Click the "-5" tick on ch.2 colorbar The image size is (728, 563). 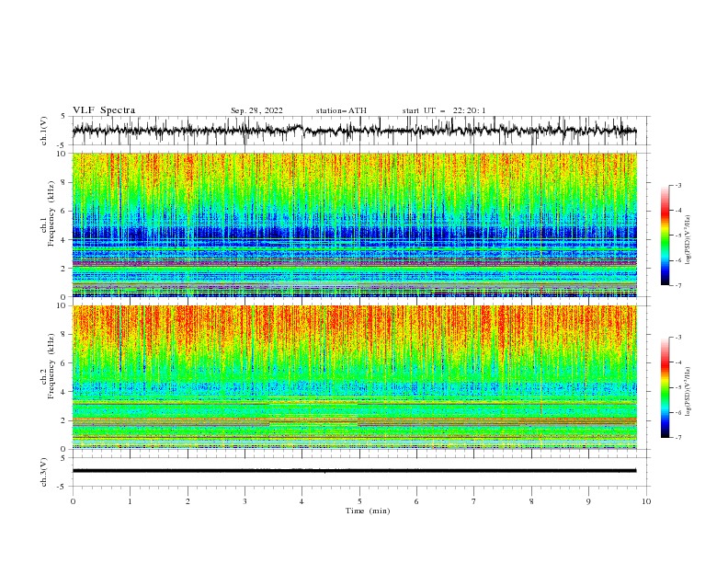coord(678,387)
